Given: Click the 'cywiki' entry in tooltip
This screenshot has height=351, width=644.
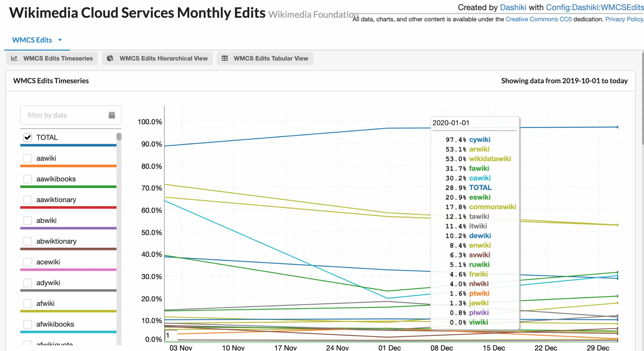Looking at the screenshot, I should click(x=480, y=140).
